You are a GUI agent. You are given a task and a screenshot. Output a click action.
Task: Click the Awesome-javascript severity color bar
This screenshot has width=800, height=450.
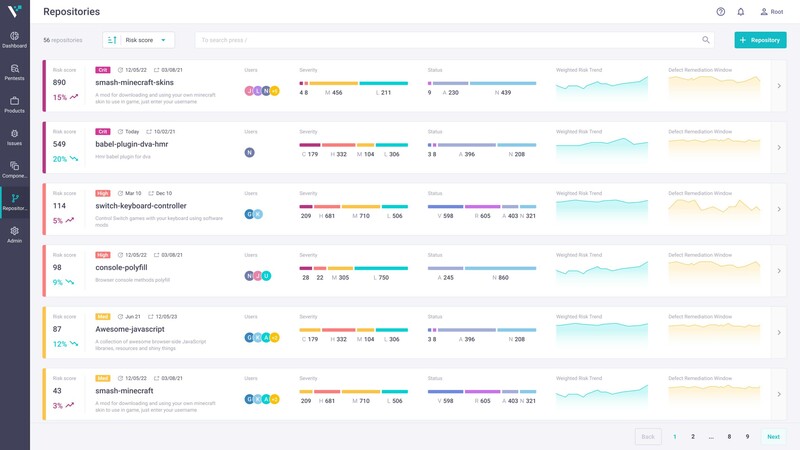tap(353, 329)
